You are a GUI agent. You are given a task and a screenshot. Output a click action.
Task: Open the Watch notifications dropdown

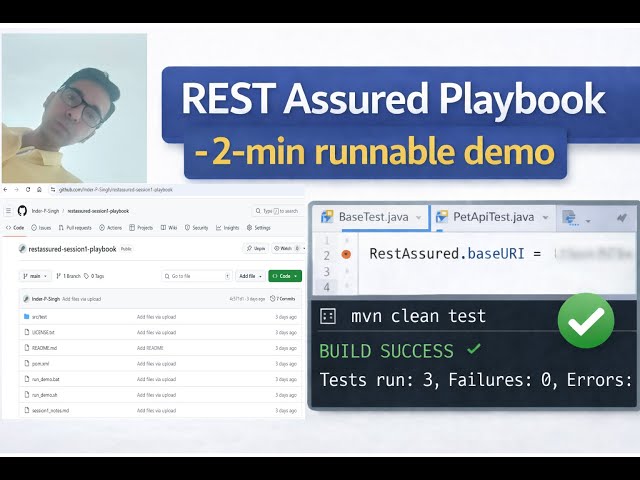[x=289, y=248]
